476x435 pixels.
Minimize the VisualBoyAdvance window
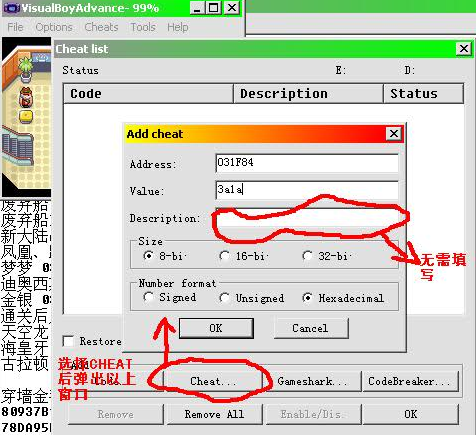click(197, 8)
